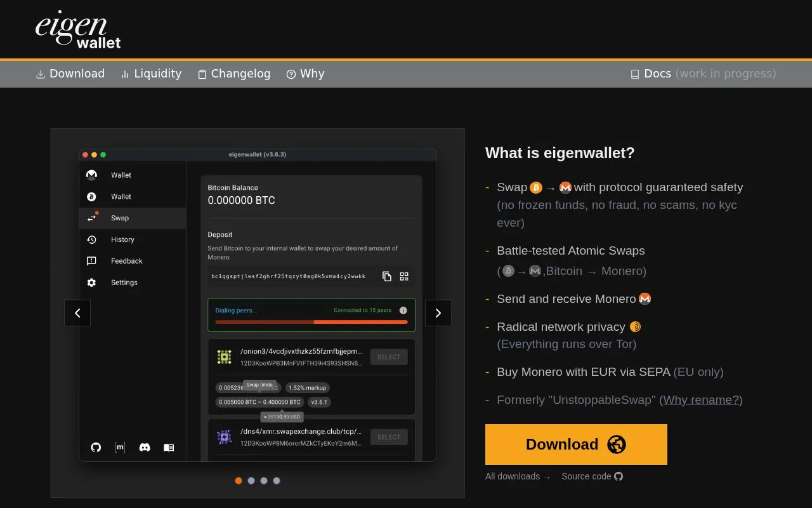Image resolution: width=812 pixels, height=508 pixels.
Task: Click the "What is eigenwallet?" heading
Action: click(560, 153)
